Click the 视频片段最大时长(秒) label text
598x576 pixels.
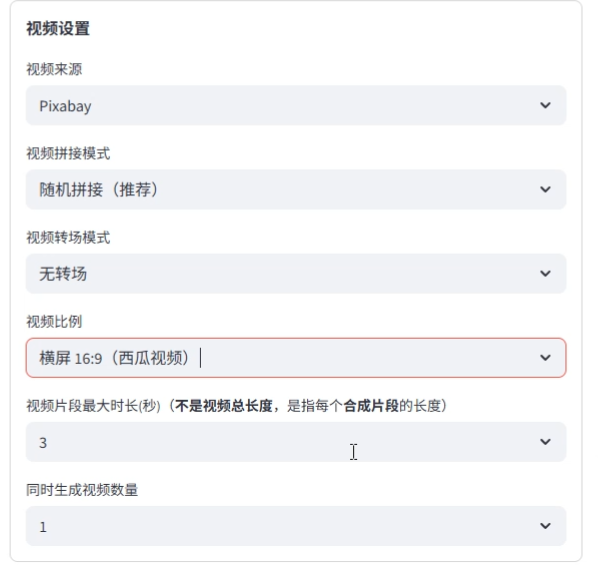(x=93, y=406)
